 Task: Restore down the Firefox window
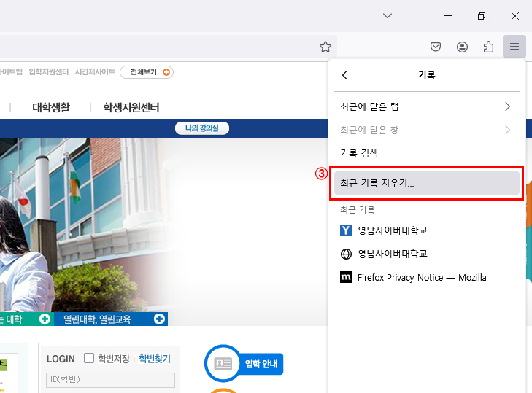pyautogui.click(x=482, y=16)
